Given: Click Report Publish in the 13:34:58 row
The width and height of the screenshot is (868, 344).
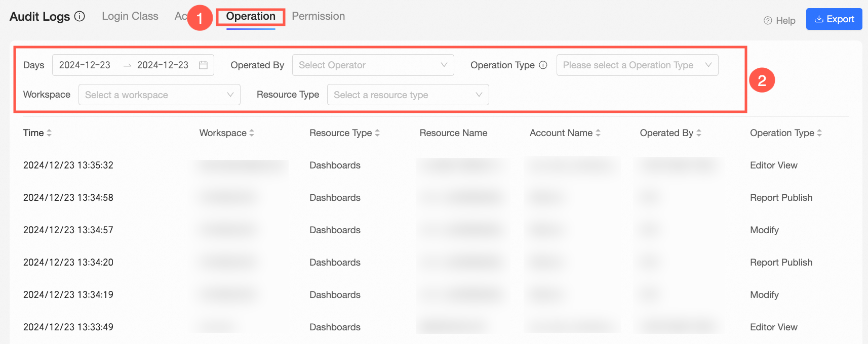Looking at the screenshot, I should pos(781,198).
